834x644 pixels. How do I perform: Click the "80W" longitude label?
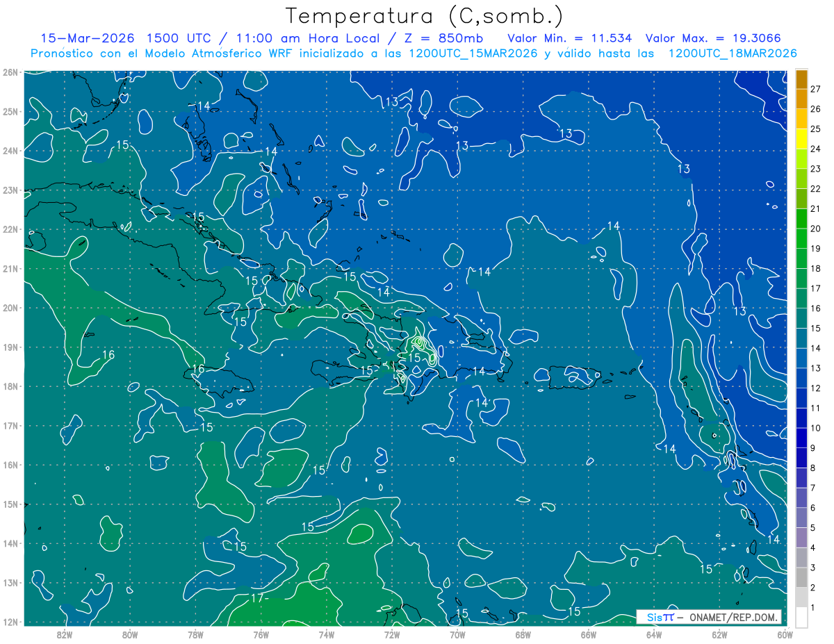130,634
